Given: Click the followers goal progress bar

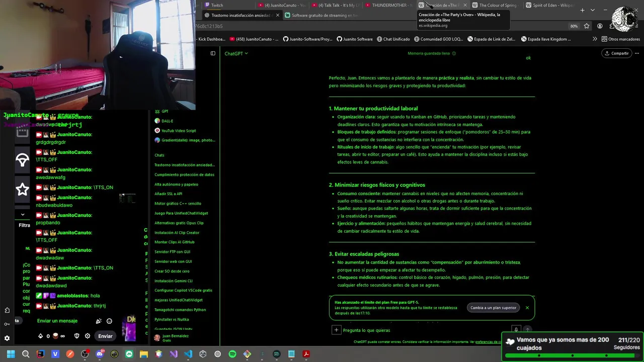Looking at the screenshot, I should (573, 355).
